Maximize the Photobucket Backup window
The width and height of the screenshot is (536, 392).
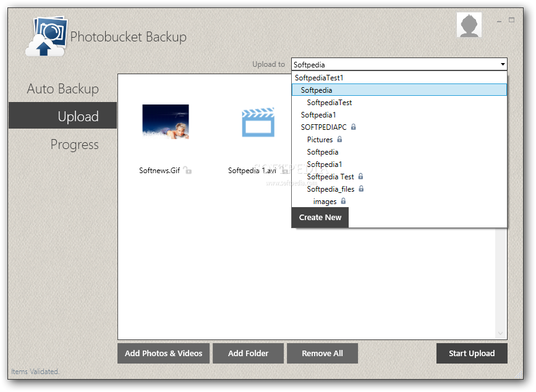512,20
